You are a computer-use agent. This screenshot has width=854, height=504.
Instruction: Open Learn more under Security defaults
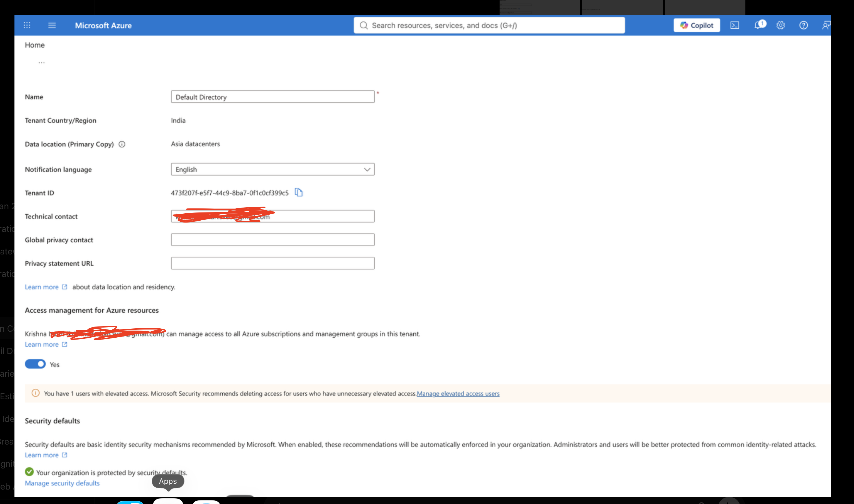[46, 455]
